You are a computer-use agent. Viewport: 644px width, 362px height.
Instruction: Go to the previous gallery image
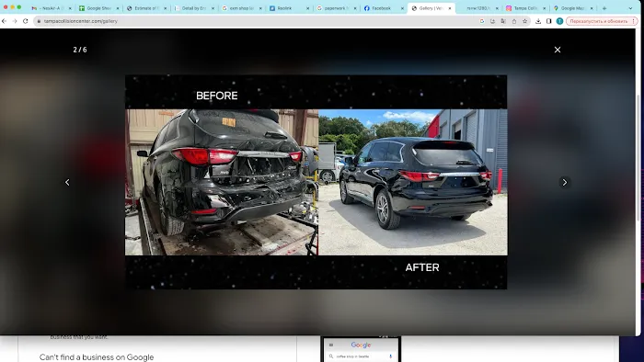(67, 183)
